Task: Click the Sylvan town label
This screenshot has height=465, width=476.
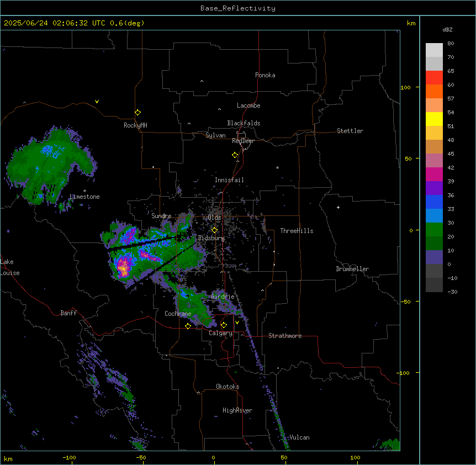Action: point(215,135)
